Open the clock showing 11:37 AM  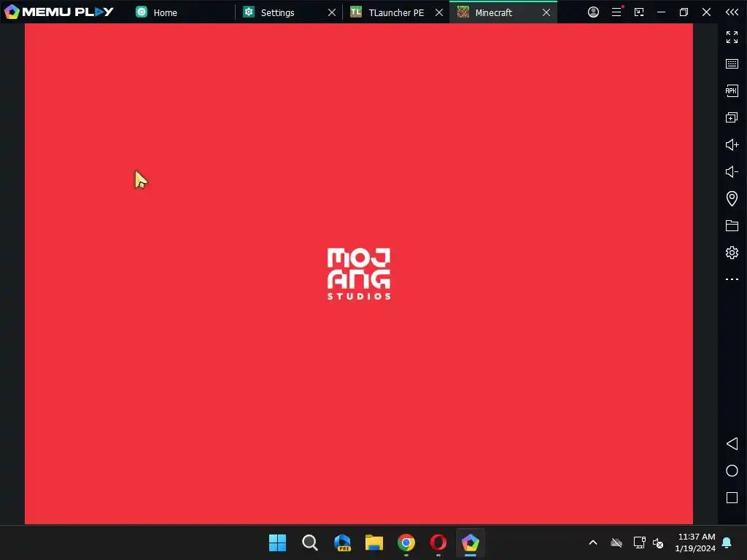(695, 542)
